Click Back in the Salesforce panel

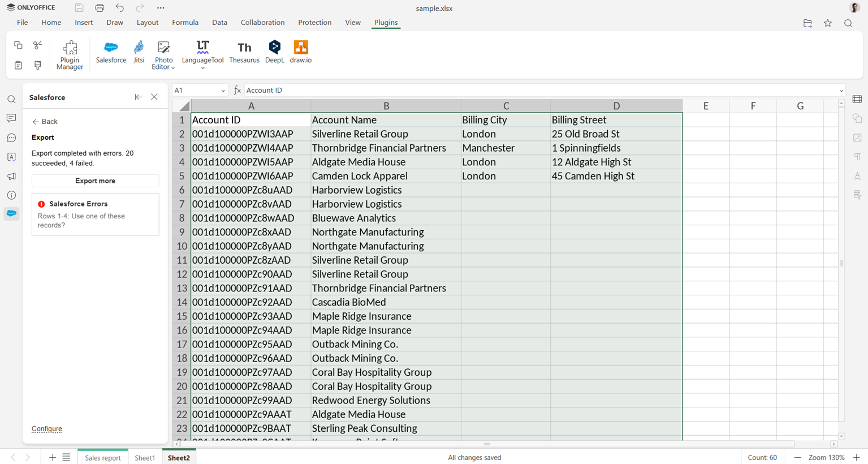tap(45, 122)
